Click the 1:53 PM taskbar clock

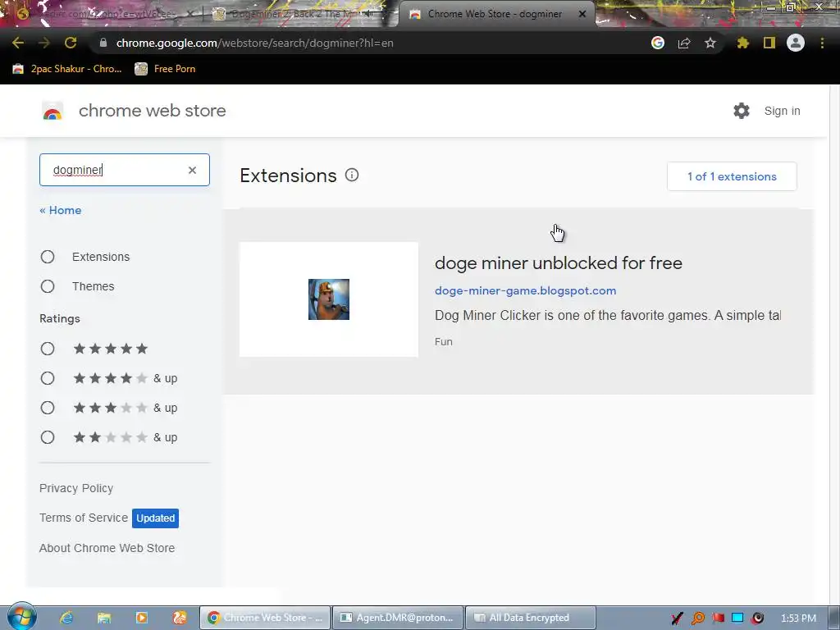click(x=798, y=619)
